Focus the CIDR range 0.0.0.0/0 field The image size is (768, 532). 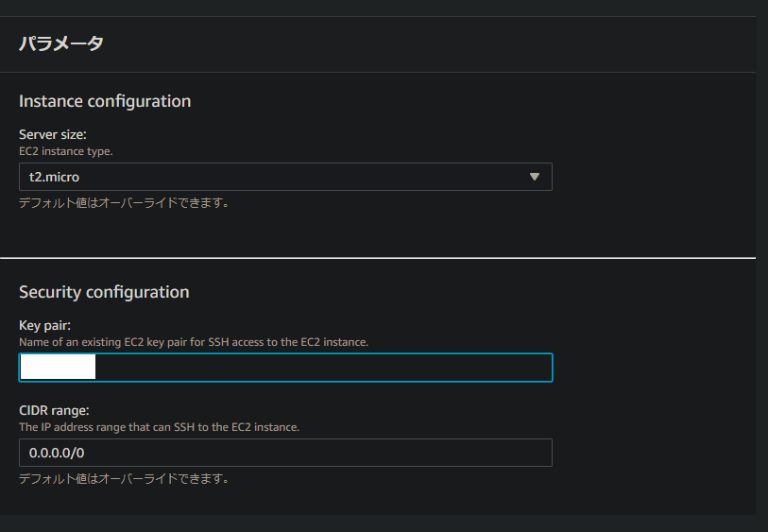pos(285,453)
